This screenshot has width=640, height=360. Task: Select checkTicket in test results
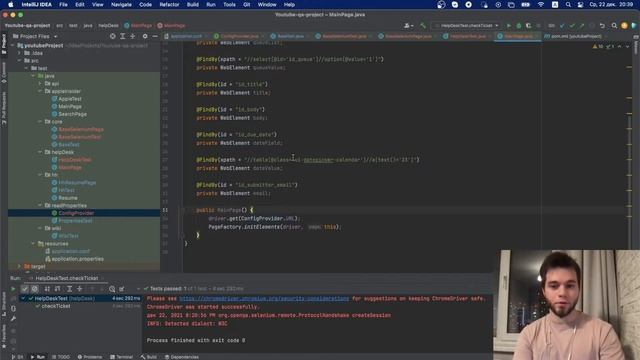click(56, 306)
